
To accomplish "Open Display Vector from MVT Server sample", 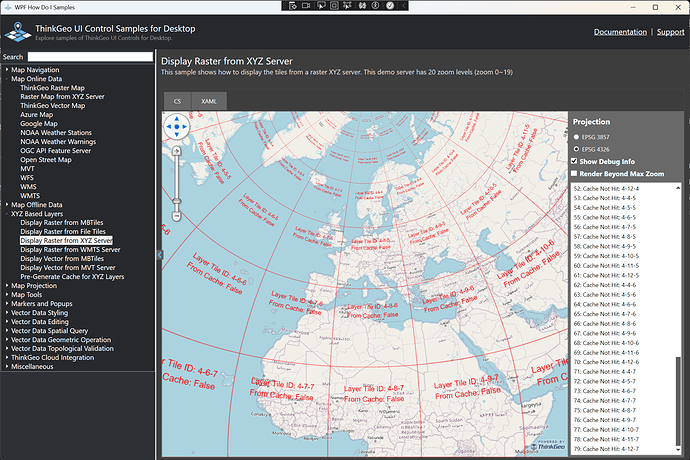I will point(68,268).
